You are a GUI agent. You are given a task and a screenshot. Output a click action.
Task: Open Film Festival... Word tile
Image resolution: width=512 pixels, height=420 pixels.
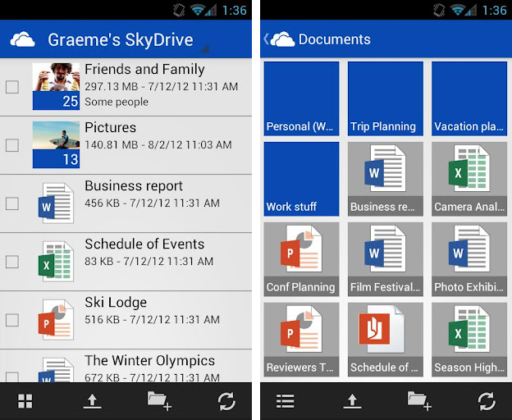click(386, 259)
